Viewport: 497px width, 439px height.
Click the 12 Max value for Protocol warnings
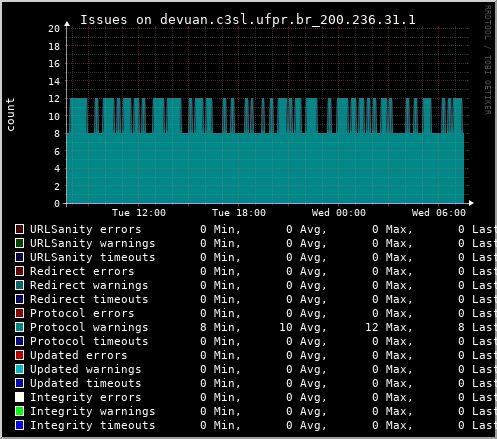click(389, 327)
